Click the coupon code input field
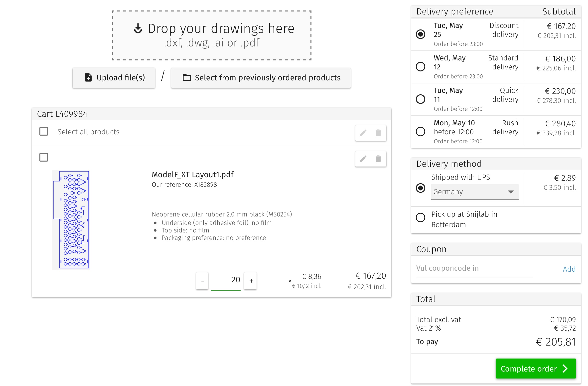 pyautogui.click(x=474, y=268)
